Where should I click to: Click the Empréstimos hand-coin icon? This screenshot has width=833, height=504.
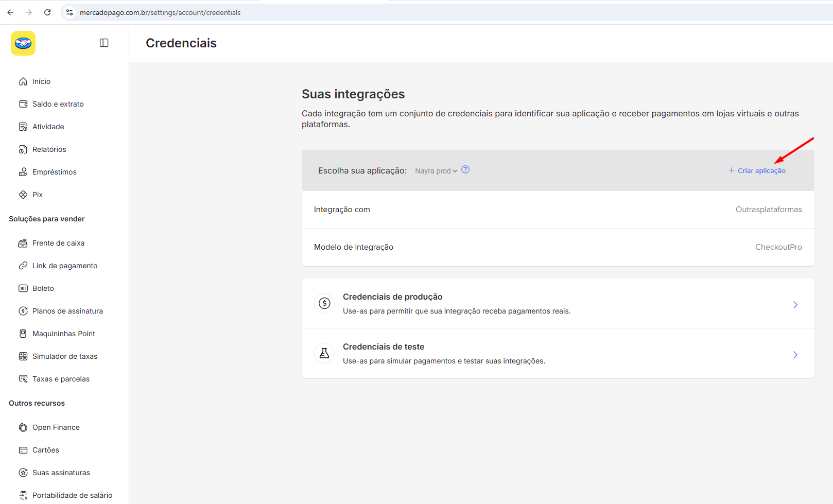[x=23, y=172]
